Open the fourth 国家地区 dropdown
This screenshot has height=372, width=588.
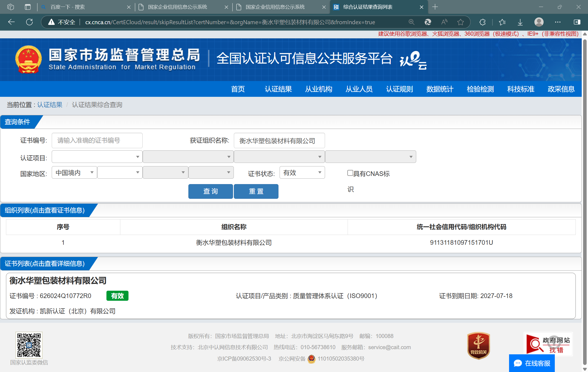pyautogui.click(x=211, y=172)
